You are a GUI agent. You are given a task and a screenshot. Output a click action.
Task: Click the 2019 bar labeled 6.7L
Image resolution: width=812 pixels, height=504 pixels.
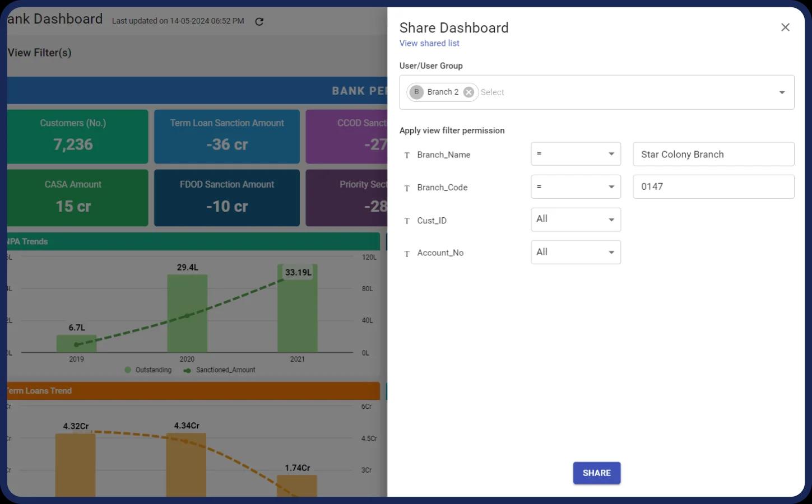pos(76,344)
